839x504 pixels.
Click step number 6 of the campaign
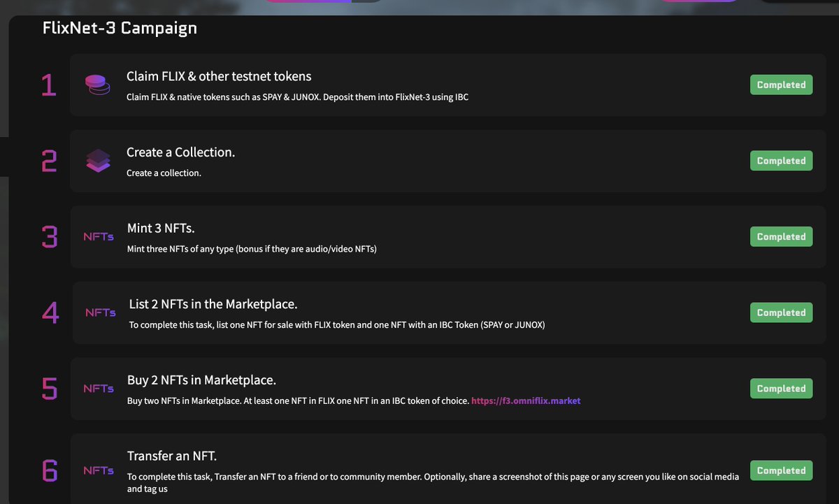[x=50, y=470]
